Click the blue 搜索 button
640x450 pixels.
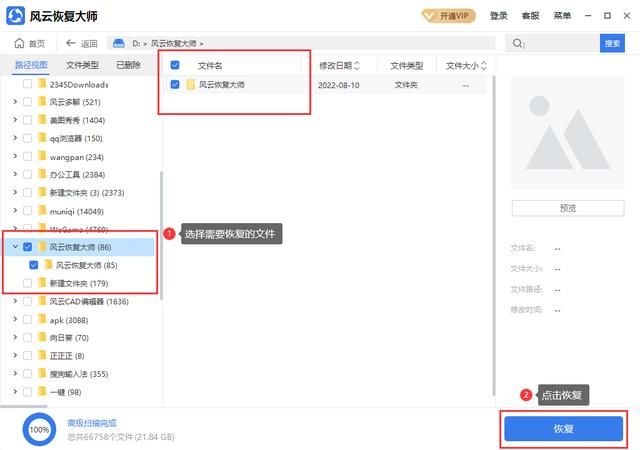pos(612,43)
